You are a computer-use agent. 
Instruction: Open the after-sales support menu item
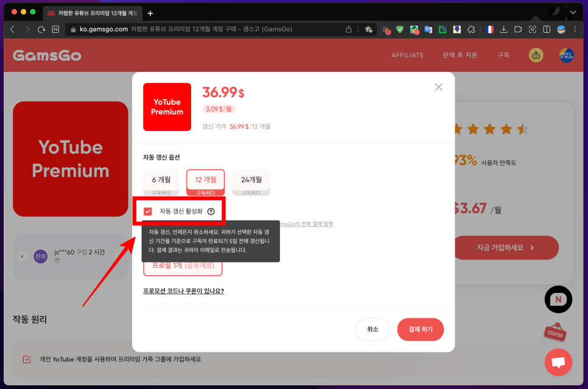460,55
